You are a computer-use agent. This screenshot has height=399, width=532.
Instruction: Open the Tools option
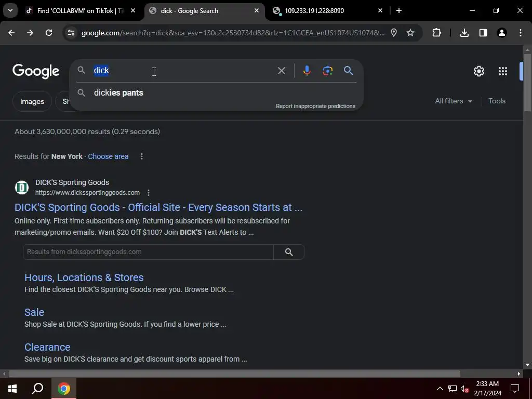[497, 101]
